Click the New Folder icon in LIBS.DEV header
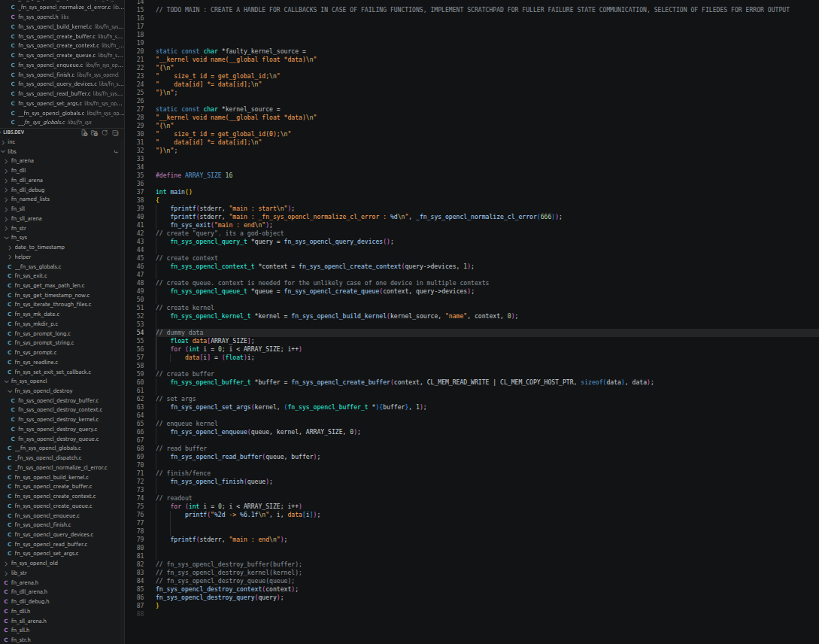The height and width of the screenshot is (644, 819). (x=95, y=132)
